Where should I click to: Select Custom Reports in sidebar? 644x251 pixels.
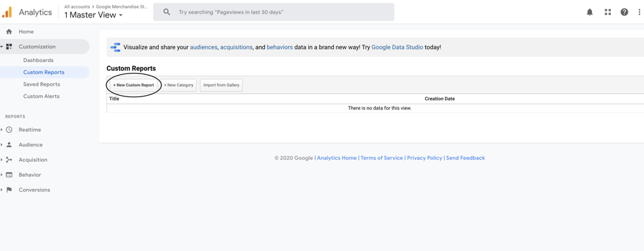pyautogui.click(x=44, y=72)
